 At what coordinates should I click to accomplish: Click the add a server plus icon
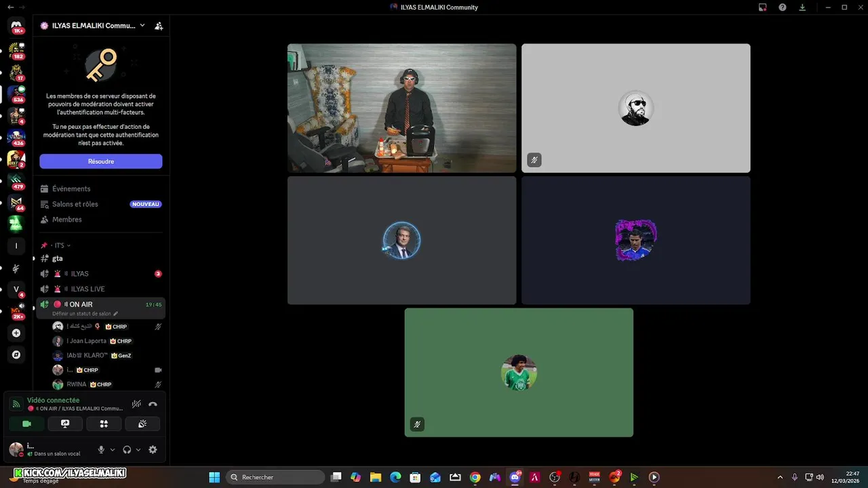tap(16, 333)
